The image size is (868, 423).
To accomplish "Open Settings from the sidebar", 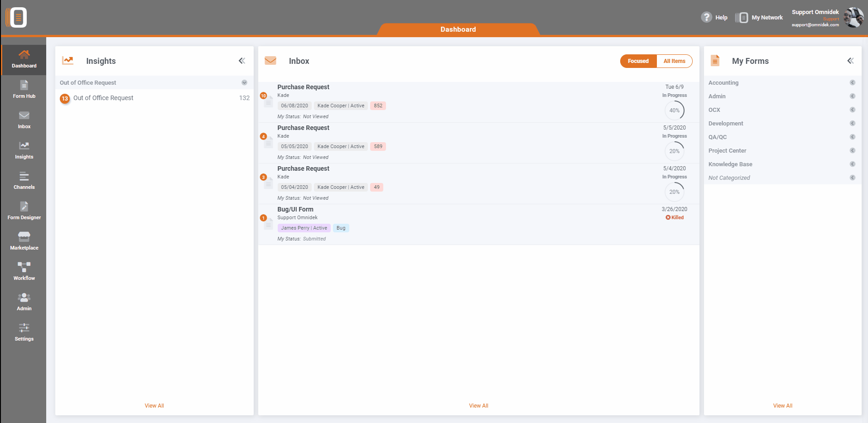I will [x=24, y=331].
